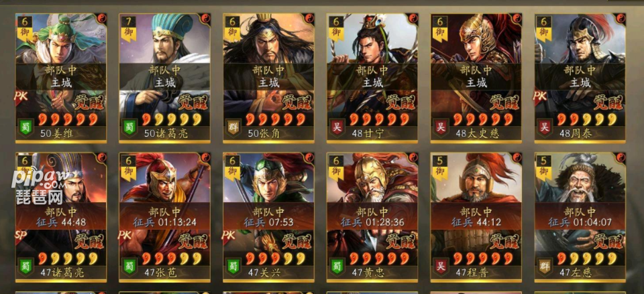Select the 太史慈 hero card
Viewport: 644px width, 294px height.
(476, 78)
